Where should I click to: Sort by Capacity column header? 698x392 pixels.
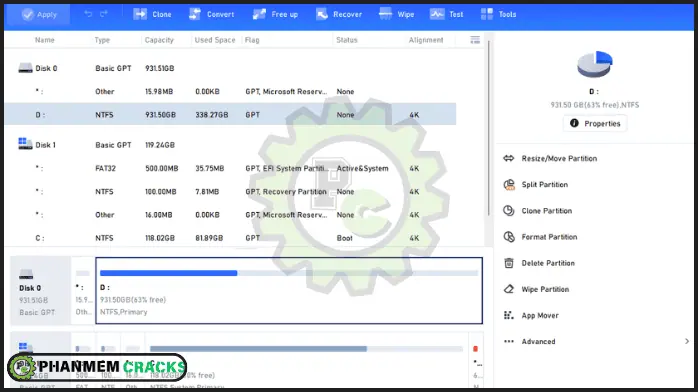[159, 40]
